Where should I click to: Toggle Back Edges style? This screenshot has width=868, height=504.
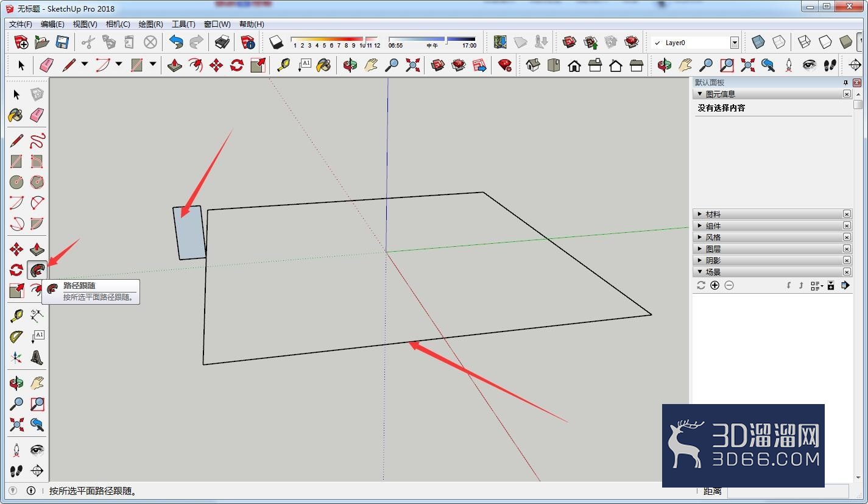pyautogui.click(x=779, y=42)
